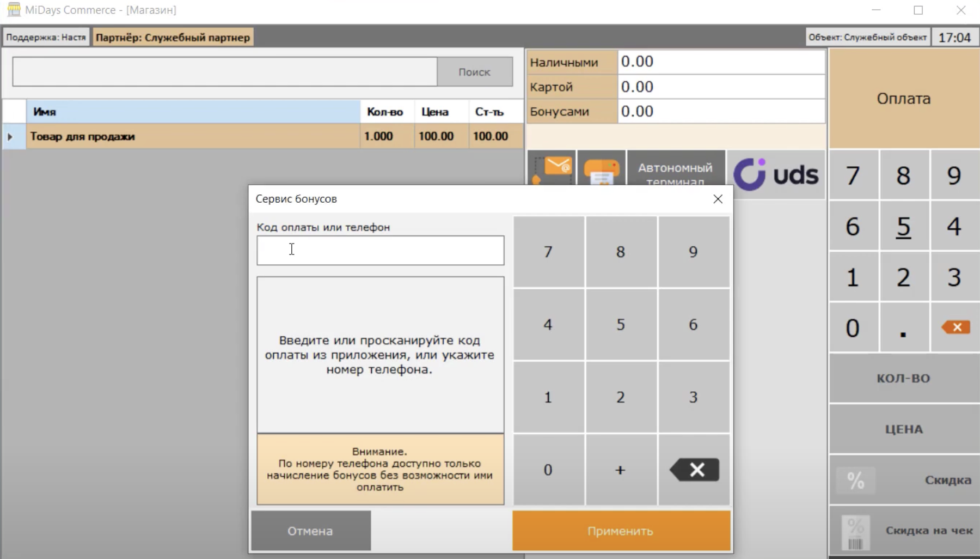
Task: Click the Наличными amount field
Action: (721, 62)
